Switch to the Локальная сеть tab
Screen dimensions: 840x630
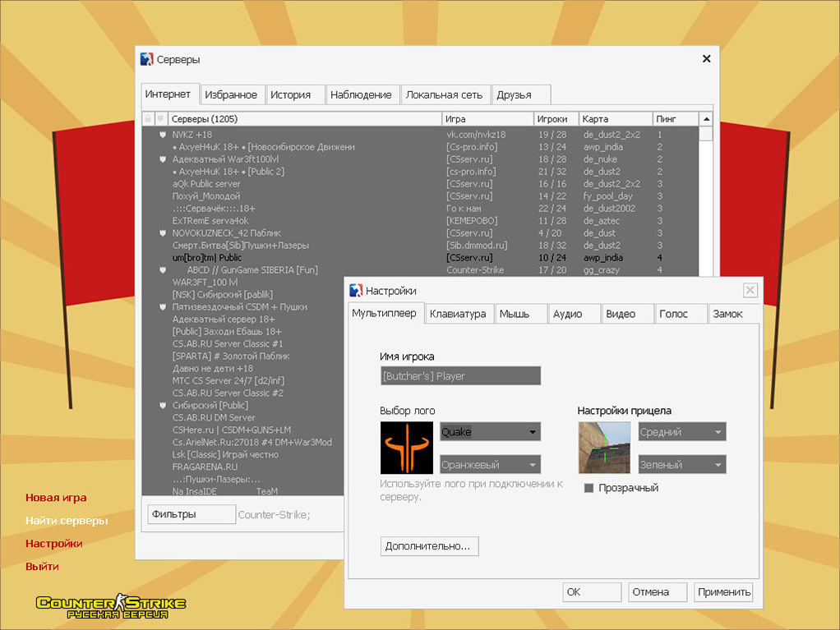tap(445, 94)
